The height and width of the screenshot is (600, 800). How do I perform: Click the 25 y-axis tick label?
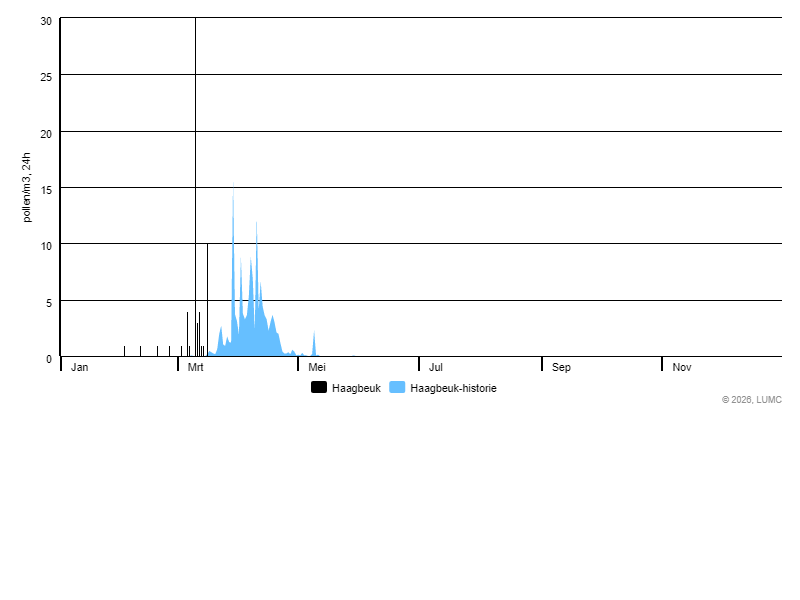(46, 77)
